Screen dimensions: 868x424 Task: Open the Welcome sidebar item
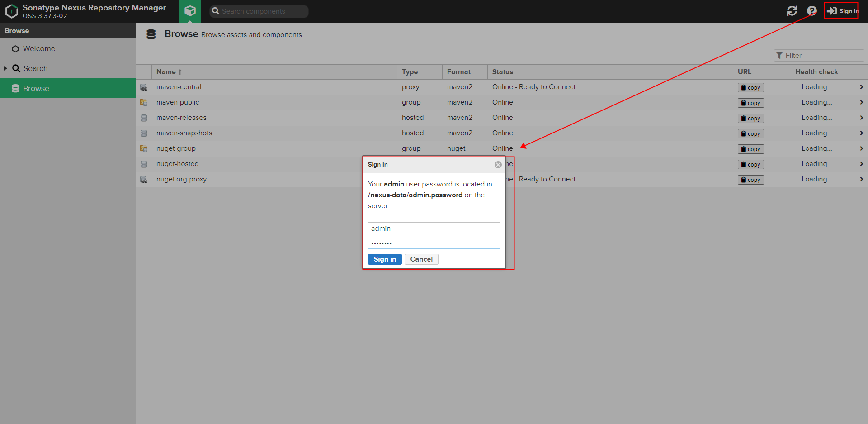[x=39, y=48]
